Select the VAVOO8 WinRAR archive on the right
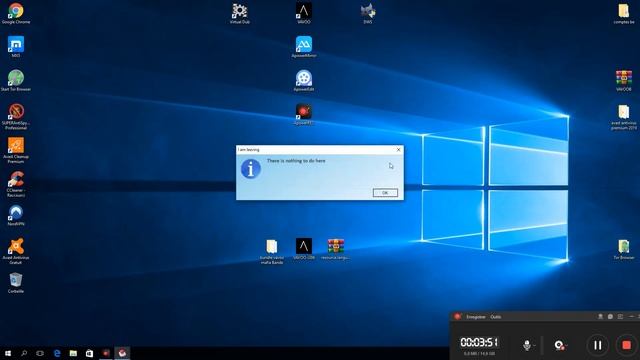Screen dimensions: 640x360 (x=624, y=80)
